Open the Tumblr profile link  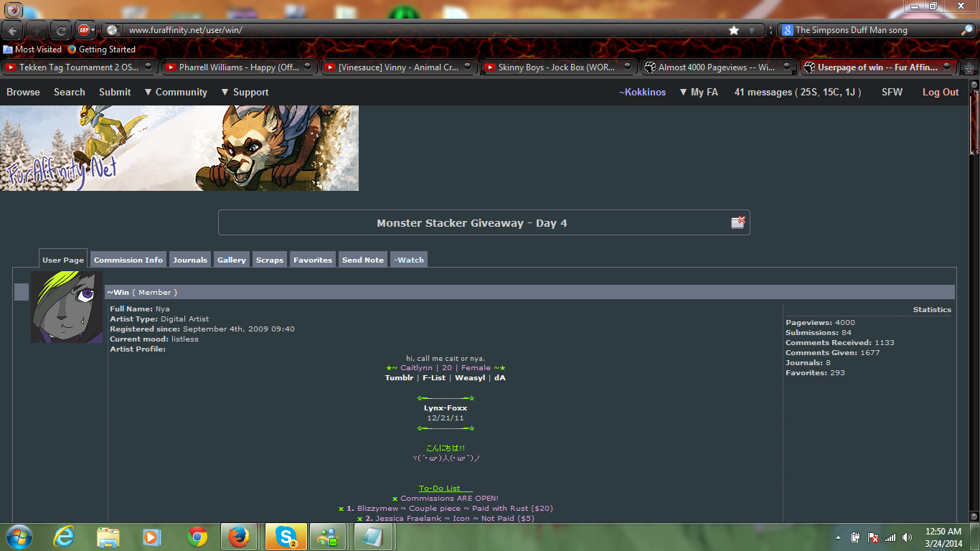398,377
